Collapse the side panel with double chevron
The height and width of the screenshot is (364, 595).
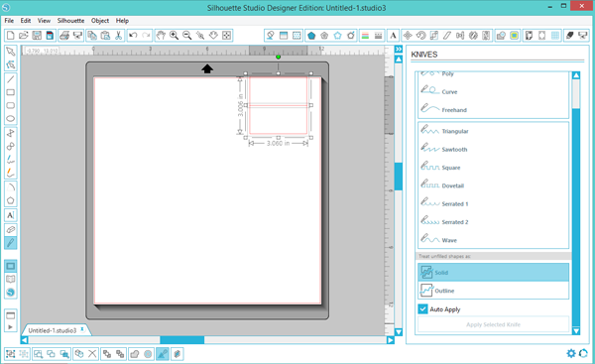point(399,49)
